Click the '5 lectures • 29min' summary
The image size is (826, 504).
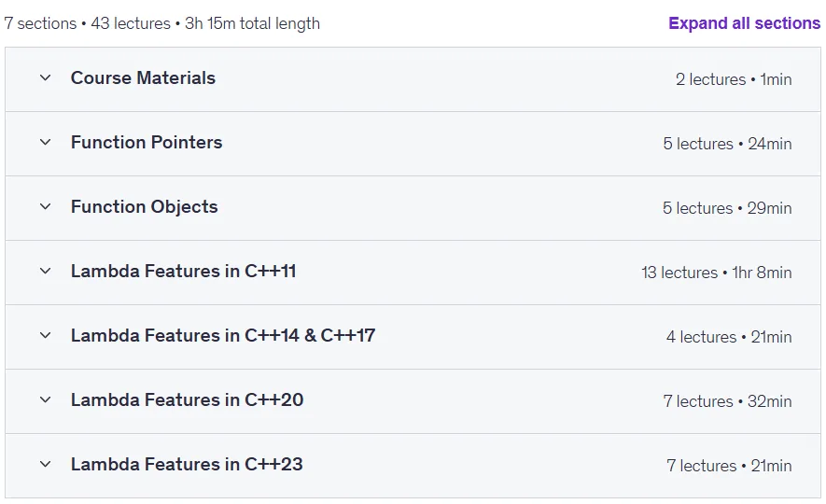tap(727, 208)
